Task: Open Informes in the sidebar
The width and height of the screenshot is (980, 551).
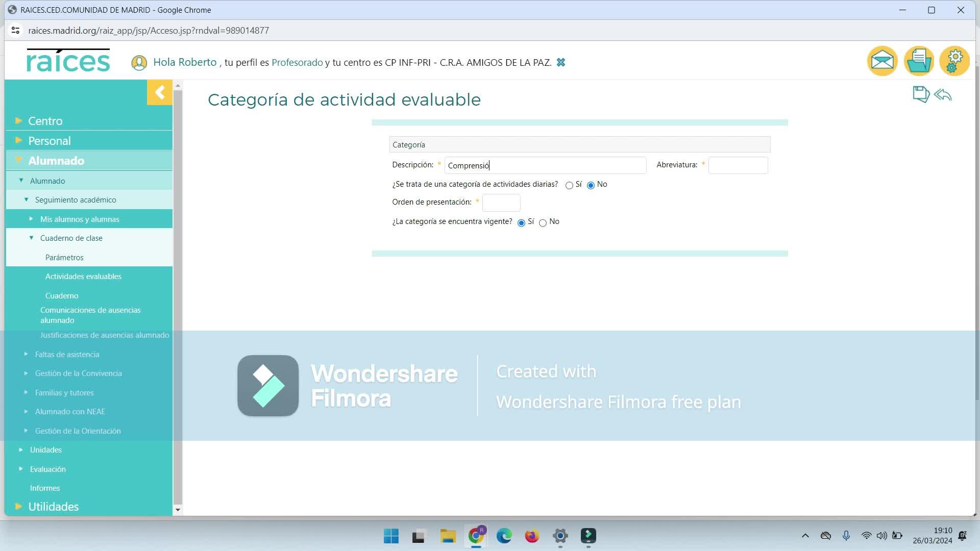Action: coord(45,488)
